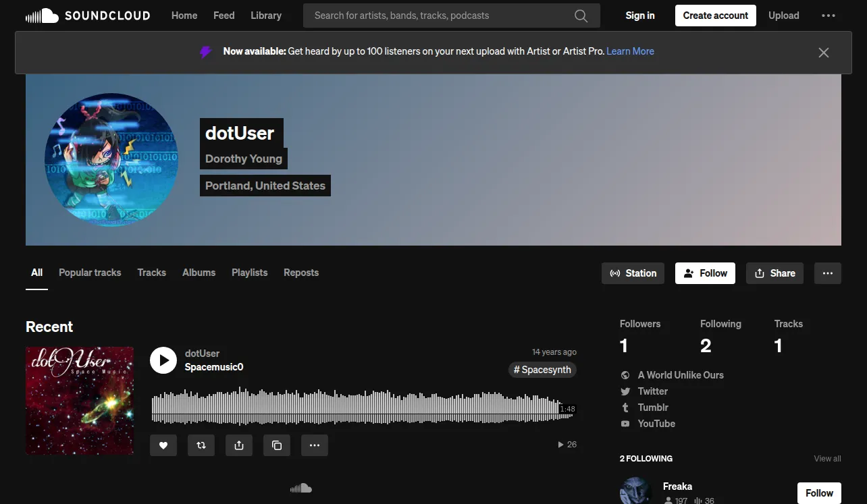Follow the dotUser profile
Screen dimensions: 867x504
[705, 273]
